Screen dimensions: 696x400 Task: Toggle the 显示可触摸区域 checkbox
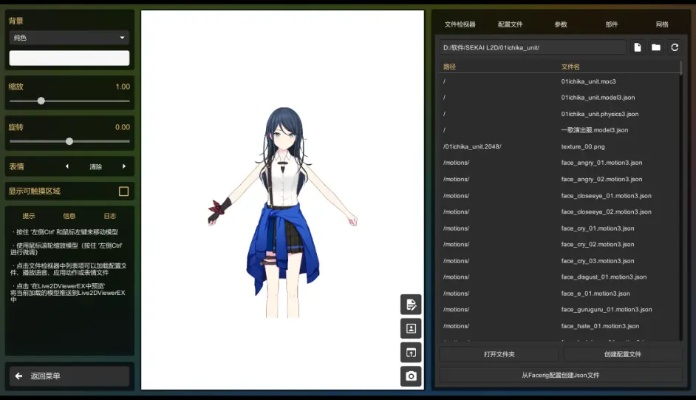(x=124, y=191)
